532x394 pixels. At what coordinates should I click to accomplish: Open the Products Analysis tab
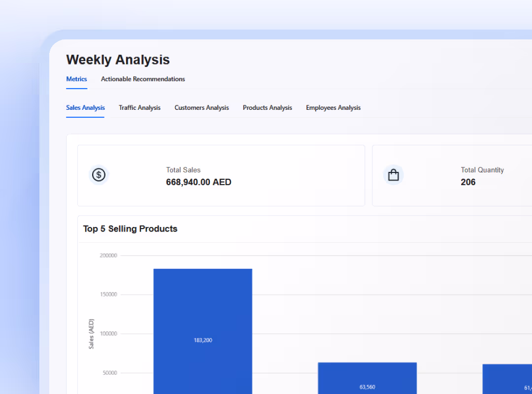[267, 107]
